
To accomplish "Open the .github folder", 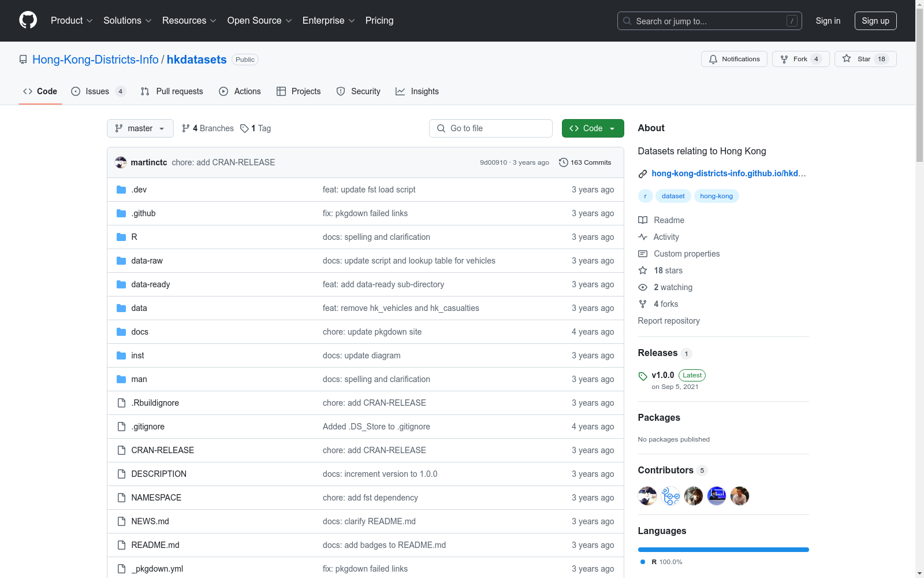I will coord(143,213).
